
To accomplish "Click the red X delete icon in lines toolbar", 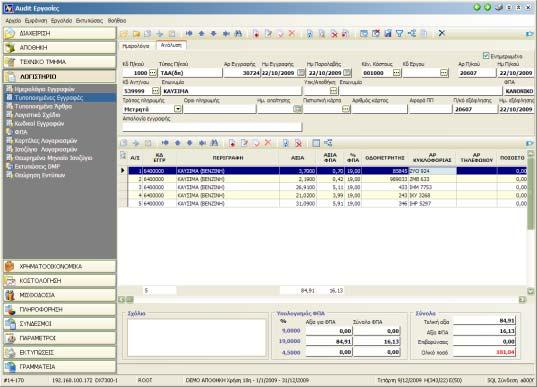I will coord(268,143).
